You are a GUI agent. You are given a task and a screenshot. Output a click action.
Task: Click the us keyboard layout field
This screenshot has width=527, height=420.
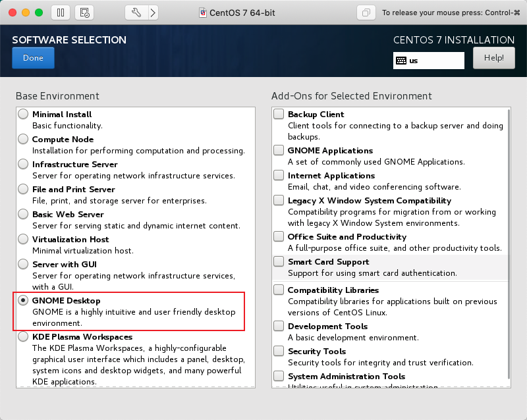pyautogui.click(x=429, y=61)
